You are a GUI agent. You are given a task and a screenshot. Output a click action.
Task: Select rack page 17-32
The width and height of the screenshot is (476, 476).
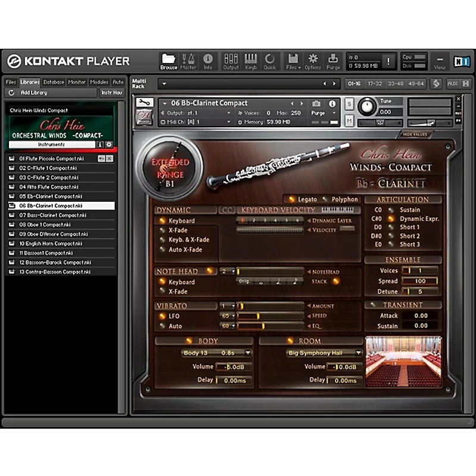[375, 84]
